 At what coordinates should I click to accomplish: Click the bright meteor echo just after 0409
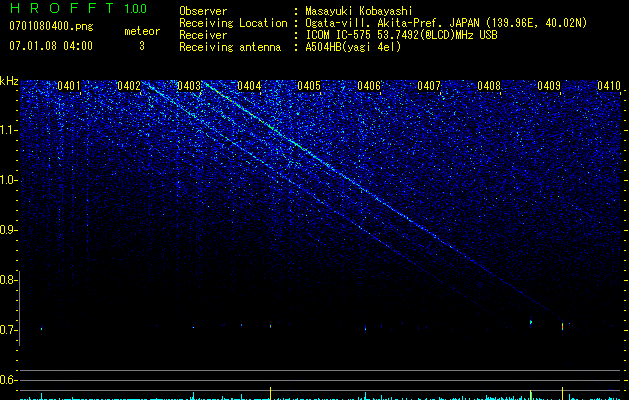tap(562, 326)
